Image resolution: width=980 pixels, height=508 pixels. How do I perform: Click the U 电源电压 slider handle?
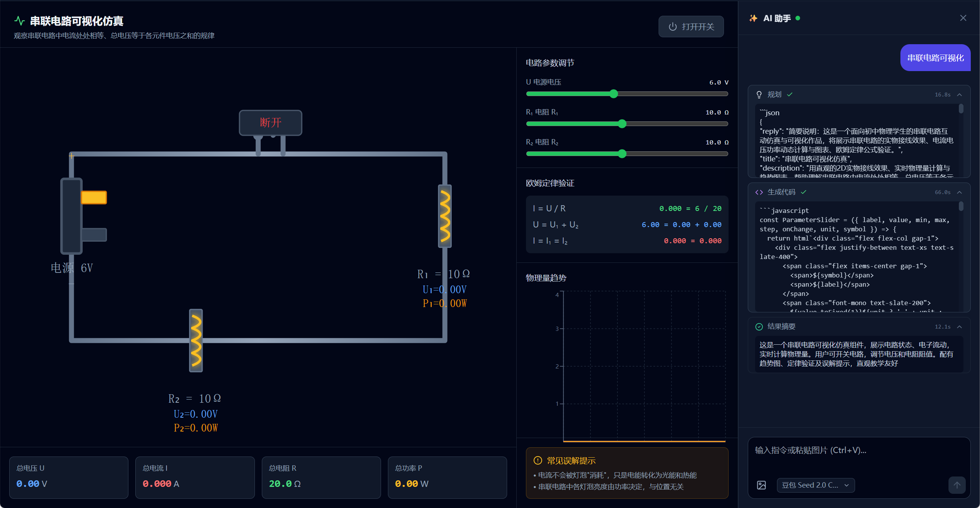pos(614,94)
